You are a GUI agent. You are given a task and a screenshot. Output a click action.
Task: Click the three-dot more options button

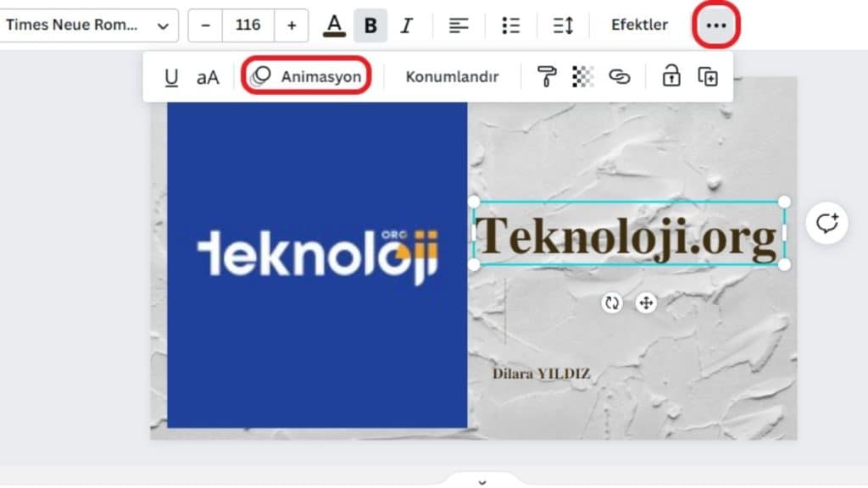(x=715, y=25)
